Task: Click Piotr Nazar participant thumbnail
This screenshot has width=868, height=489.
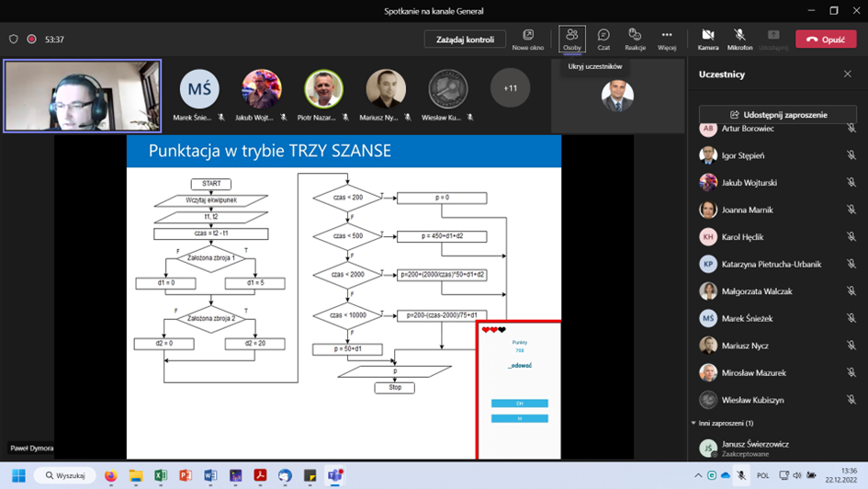Action: pyautogui.click(x=323, y=90)
